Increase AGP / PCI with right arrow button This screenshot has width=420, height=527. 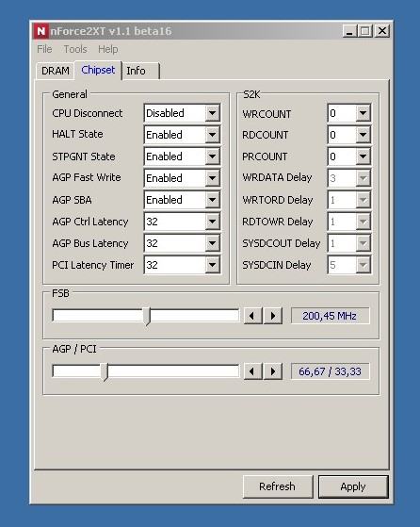tap(273, 371)
